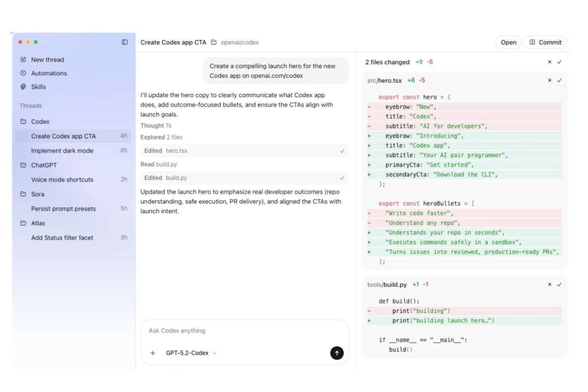Open the Edited build.py row
Screen dimensions: 588x392
coord(245,178)
